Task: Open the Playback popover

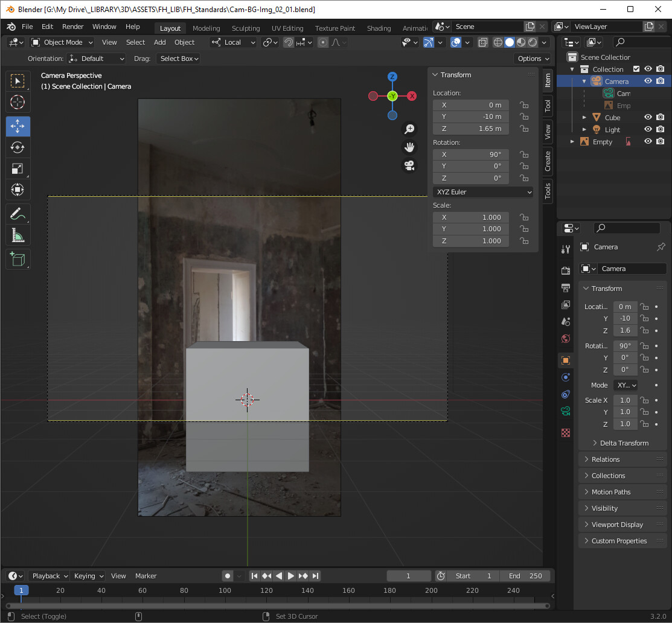Action: point(50,576)
